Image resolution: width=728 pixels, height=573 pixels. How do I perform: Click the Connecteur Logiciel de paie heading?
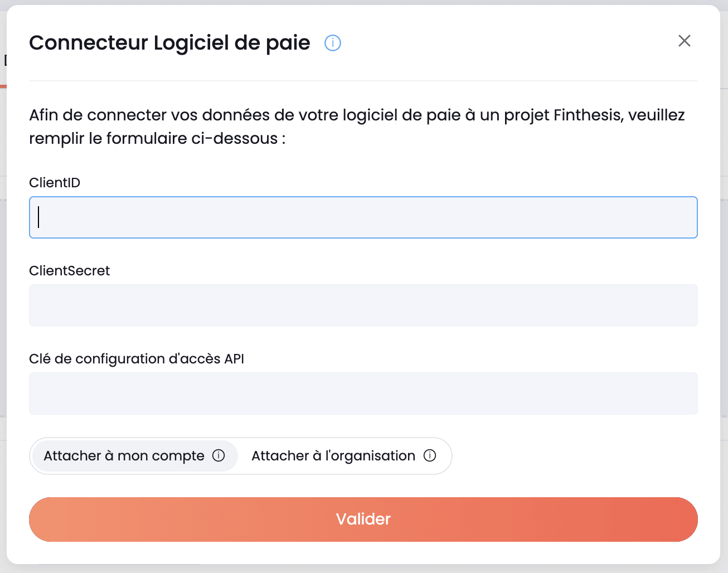pyautogui.click(x=169, y=43)
